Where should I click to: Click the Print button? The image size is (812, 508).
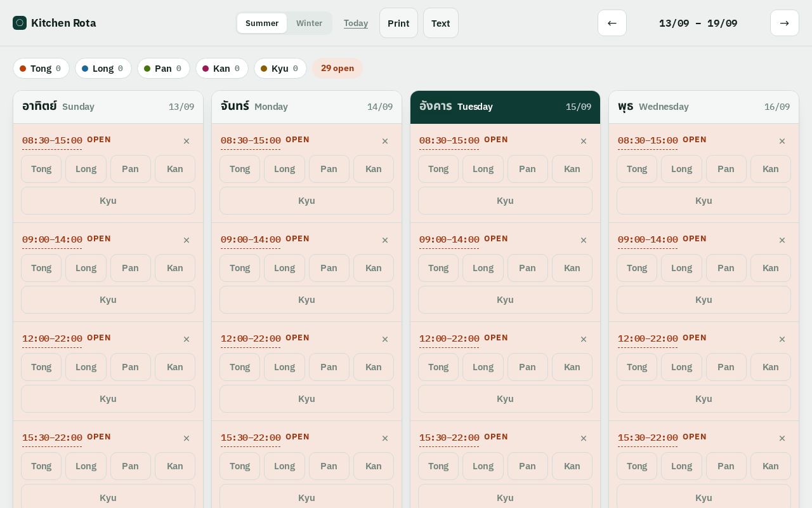[x=398, y=23]
